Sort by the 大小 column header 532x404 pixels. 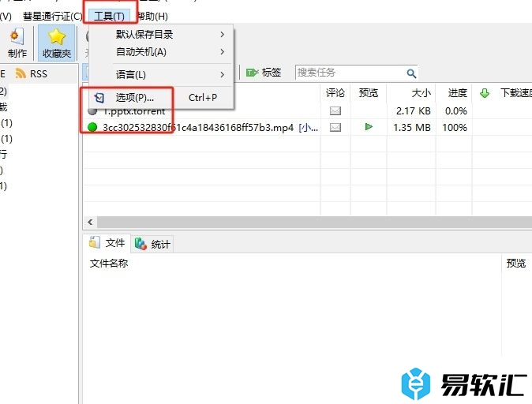point(411,92)
